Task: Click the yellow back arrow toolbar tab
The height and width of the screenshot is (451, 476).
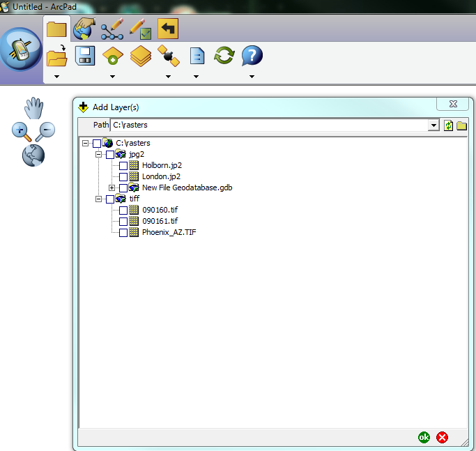Action: pos(168,29)
